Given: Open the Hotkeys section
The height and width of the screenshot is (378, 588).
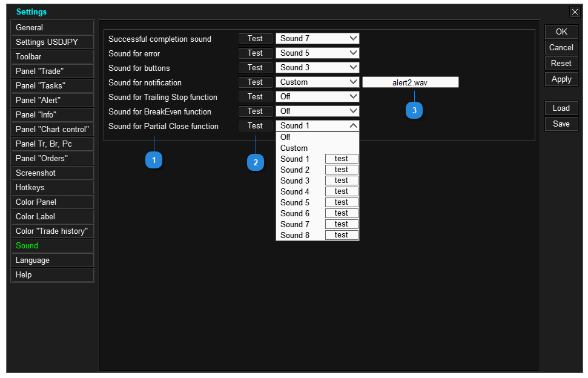Looking at the screenshot, I should [53, 188].
